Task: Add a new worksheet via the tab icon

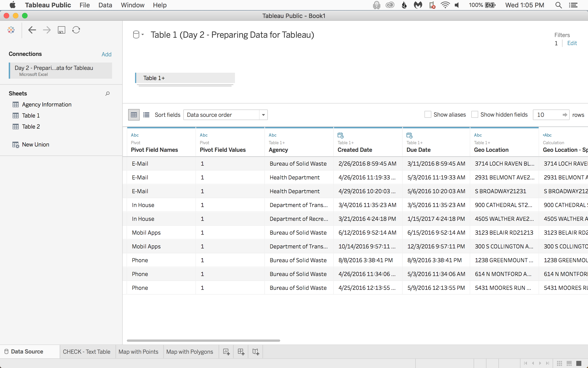Action: click(x=226, y=352)
